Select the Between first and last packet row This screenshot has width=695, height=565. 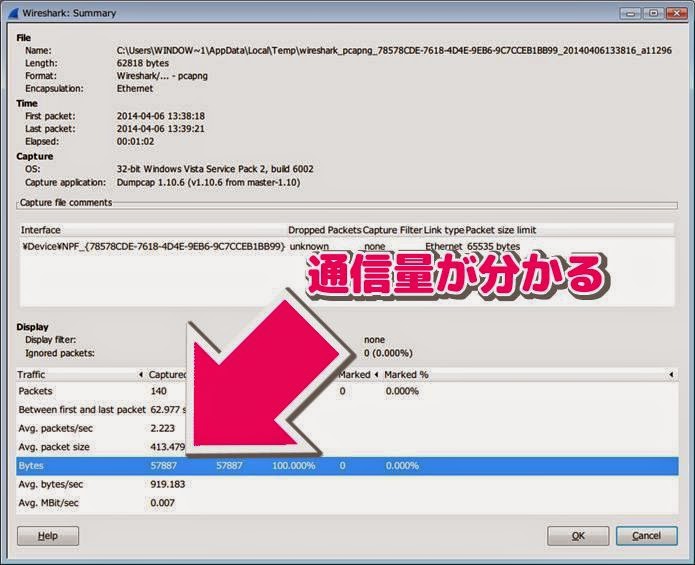pos(347,410)
